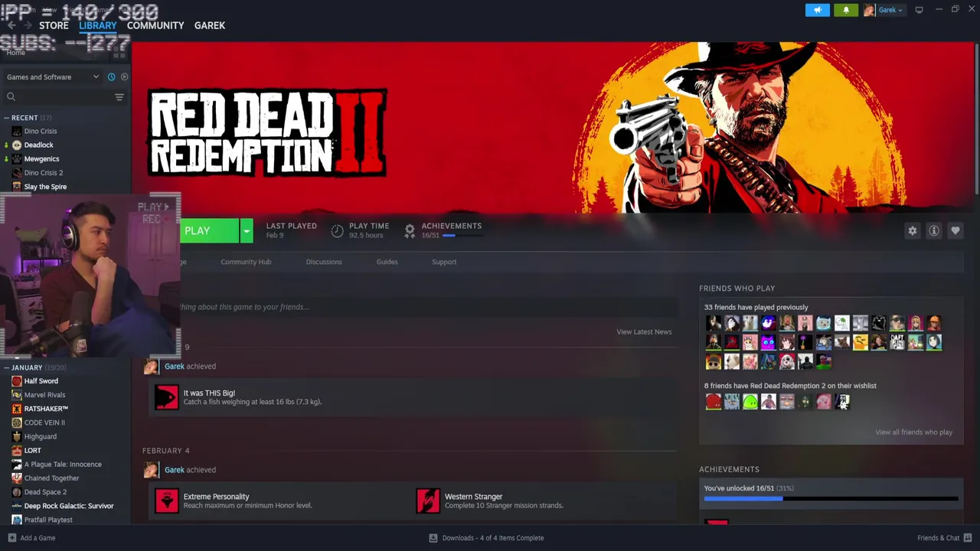Select Marvel Rivals in library list
Image resolution: width=980 pixels, height=551 pixels.
point(44,395)
